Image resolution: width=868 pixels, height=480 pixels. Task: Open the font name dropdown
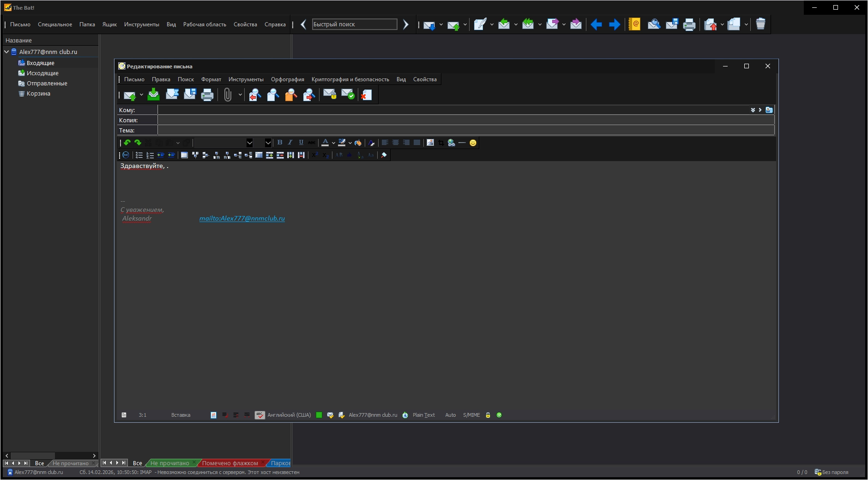coord(249,143)
